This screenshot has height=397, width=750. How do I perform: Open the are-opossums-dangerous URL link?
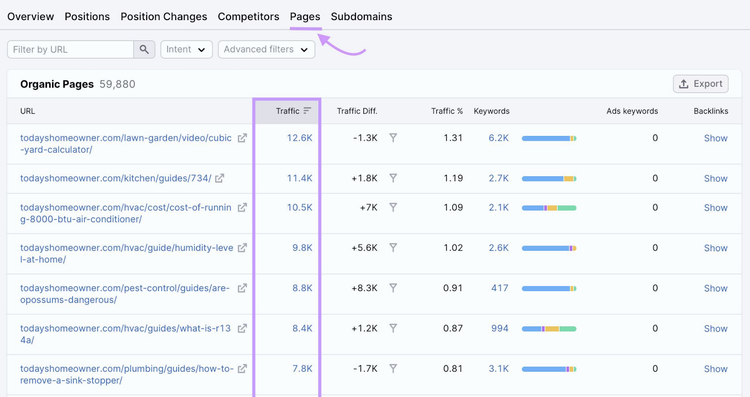point(125,294)
